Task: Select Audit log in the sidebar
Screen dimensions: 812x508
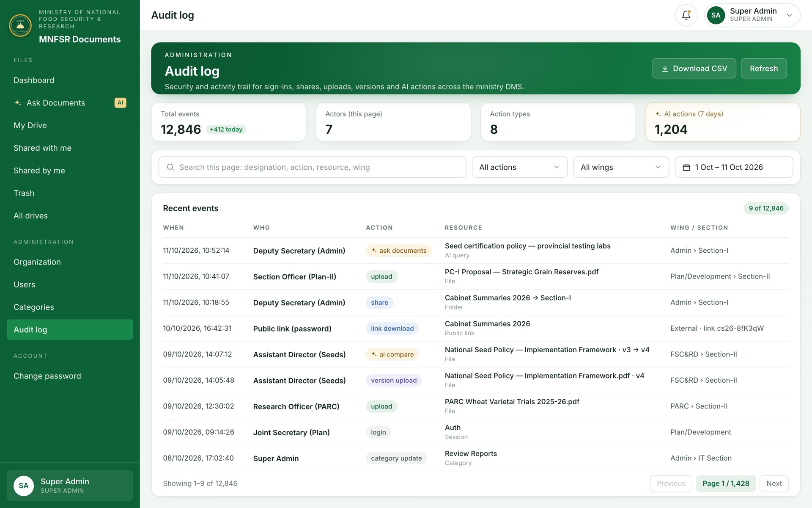Action: pos(70,330)
